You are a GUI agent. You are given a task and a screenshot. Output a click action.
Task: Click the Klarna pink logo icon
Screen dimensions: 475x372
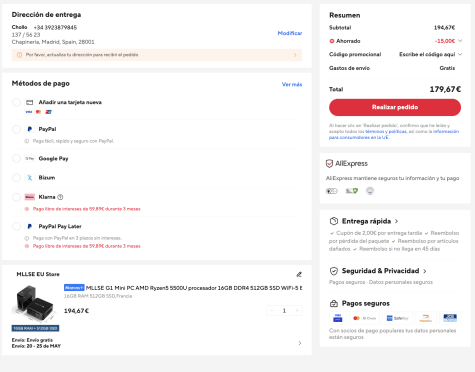click(x=30, y=197)
